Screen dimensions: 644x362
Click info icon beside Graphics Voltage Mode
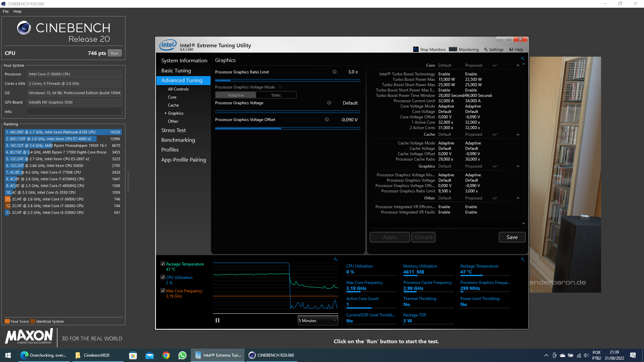(x=280, y=87)
